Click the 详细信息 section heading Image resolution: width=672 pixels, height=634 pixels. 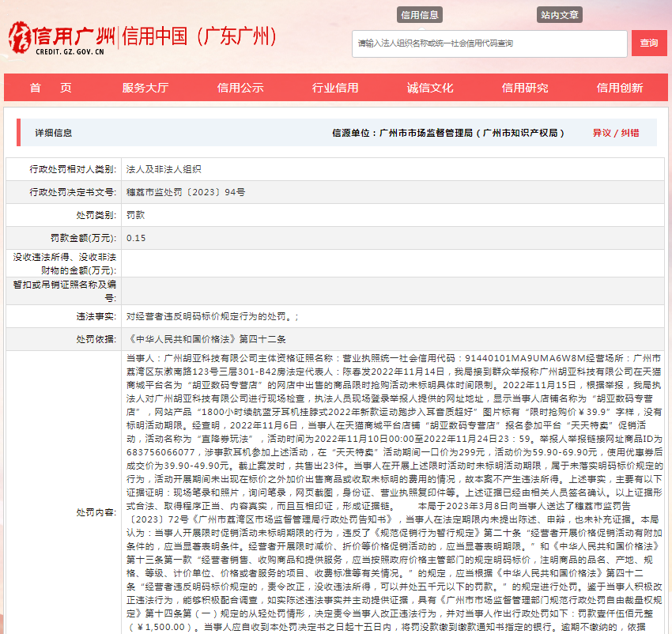54,133
